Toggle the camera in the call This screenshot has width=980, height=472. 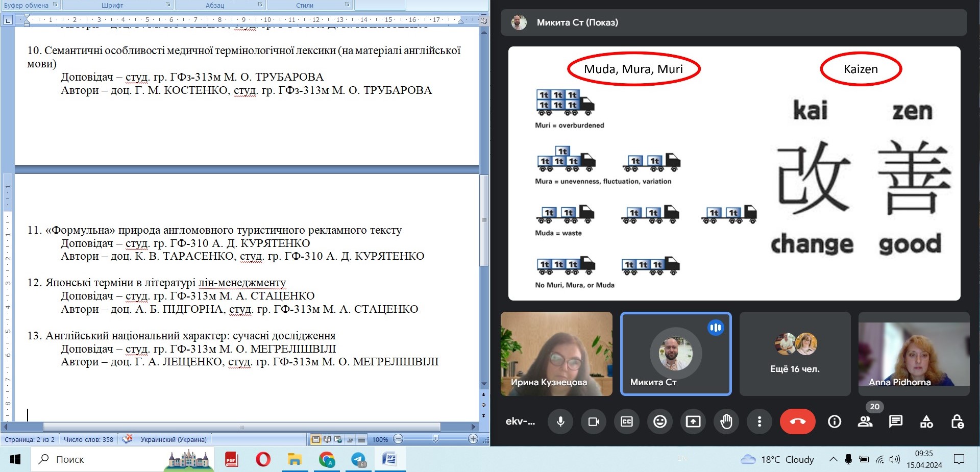[x=594, y=421]
